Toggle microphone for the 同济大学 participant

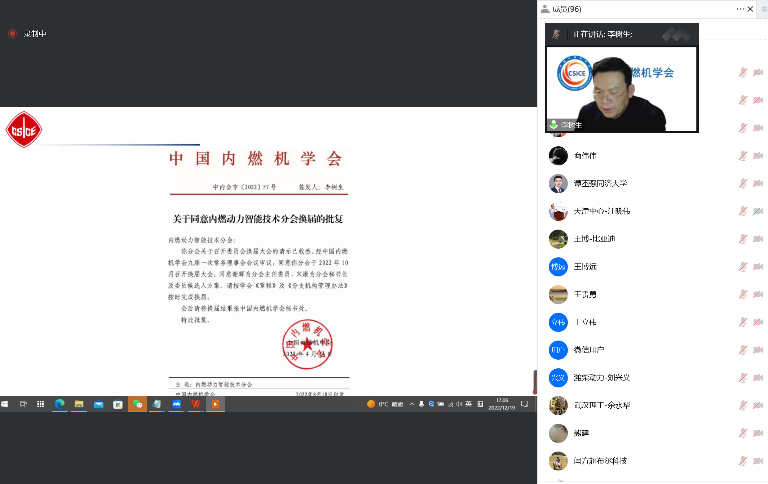point(742,183)
